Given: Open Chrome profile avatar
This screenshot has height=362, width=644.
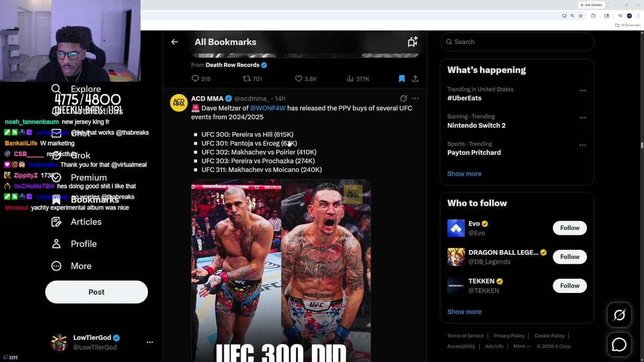Looking at the screenshot, I should (x=629, y=16).
